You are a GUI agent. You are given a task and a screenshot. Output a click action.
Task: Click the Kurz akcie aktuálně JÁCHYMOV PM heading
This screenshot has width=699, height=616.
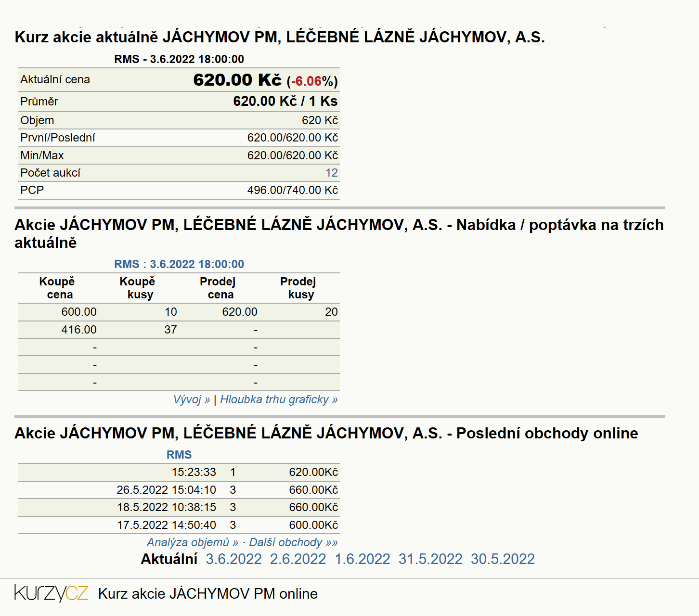point(280,37)
